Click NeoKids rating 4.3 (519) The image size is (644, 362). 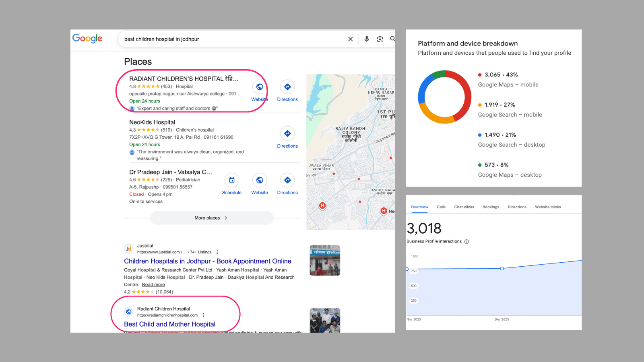pyautogui.click(x=151, y=130)
